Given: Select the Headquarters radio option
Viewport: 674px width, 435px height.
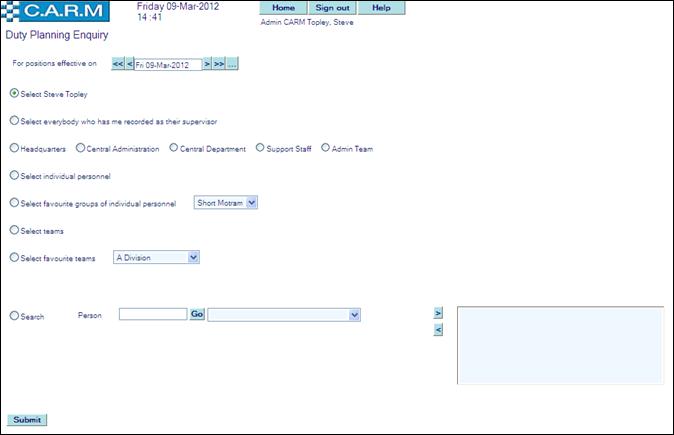Looking at the screenshot, I should 14,148.
